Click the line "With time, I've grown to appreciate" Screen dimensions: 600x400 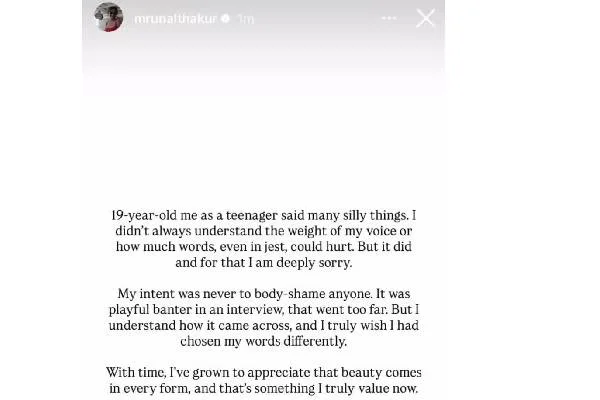[262, 374]
